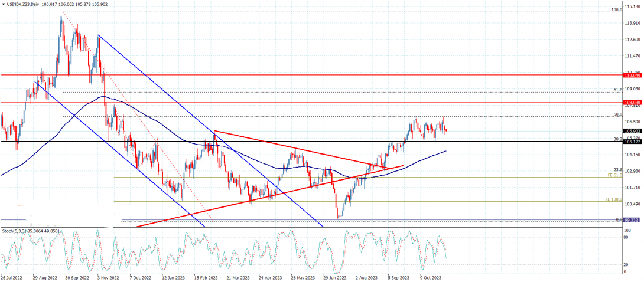Click the 106.590 price scale value
Image resolution: width=644 pixels, height=282 pixels.
pyautogui.click(x=633, y=122)
